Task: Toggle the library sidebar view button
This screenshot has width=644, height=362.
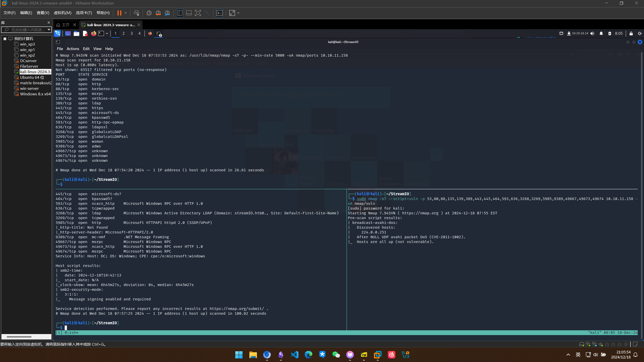Action: pyautogui.click(x=180, y=13)
